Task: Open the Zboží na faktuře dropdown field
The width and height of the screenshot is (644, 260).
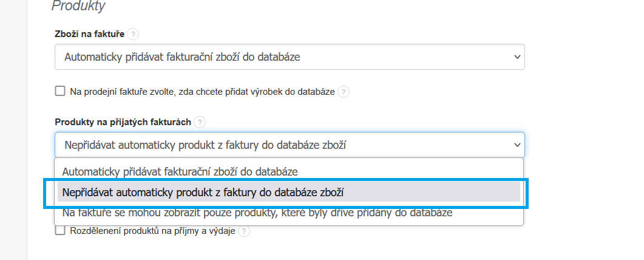Action: click(x=289, y=57)
